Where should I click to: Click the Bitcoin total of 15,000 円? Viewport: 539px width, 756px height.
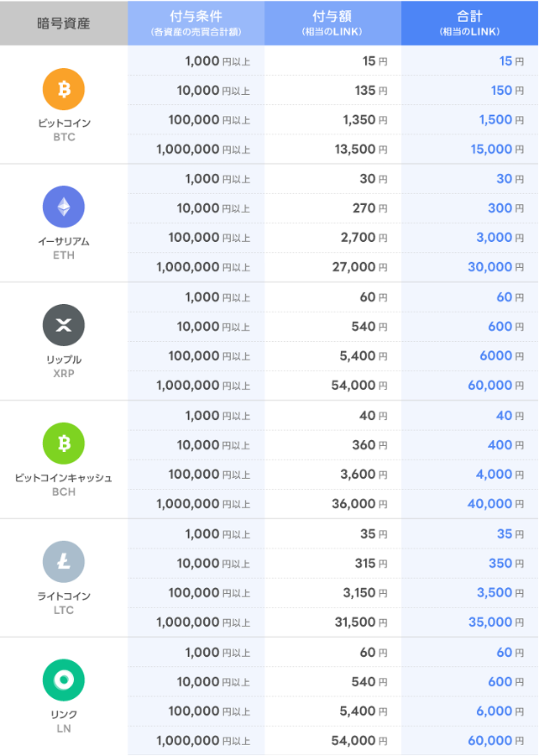click(x=496, y=150)
